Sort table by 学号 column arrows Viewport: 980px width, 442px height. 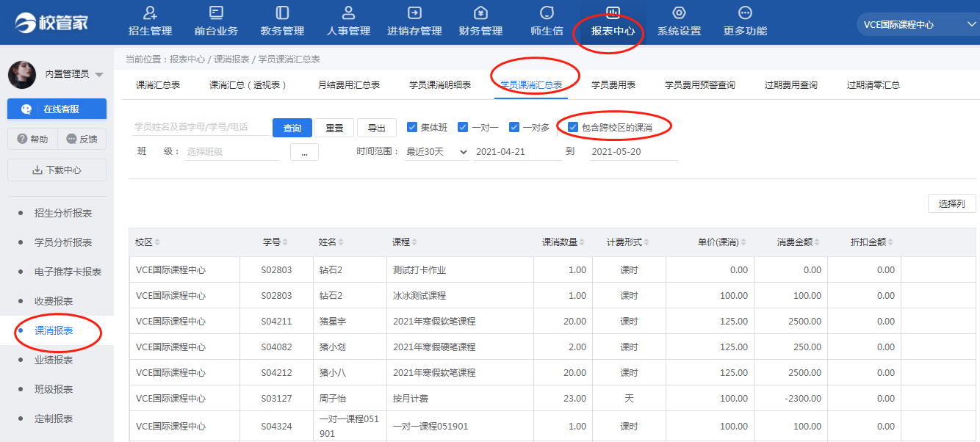coord(285,242)
